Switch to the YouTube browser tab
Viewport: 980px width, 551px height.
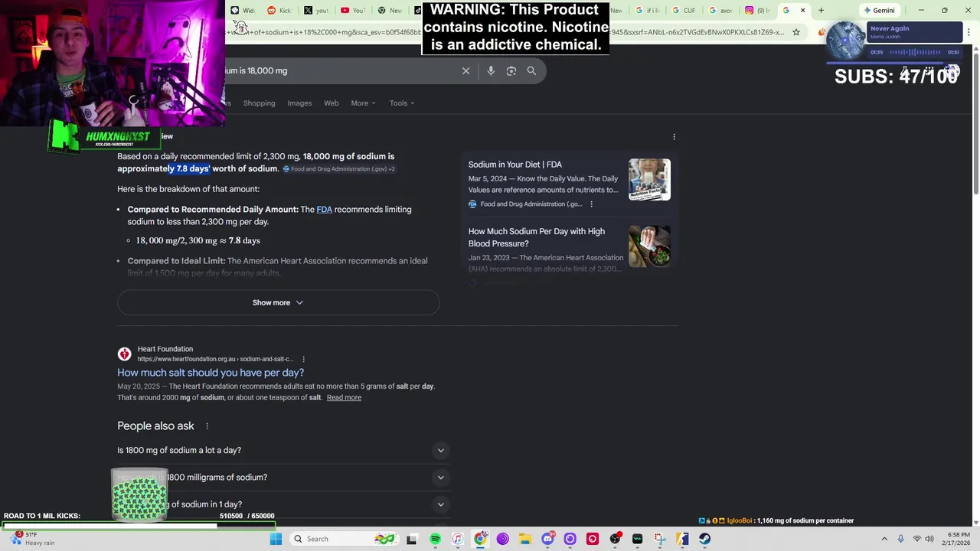[353, 10]
